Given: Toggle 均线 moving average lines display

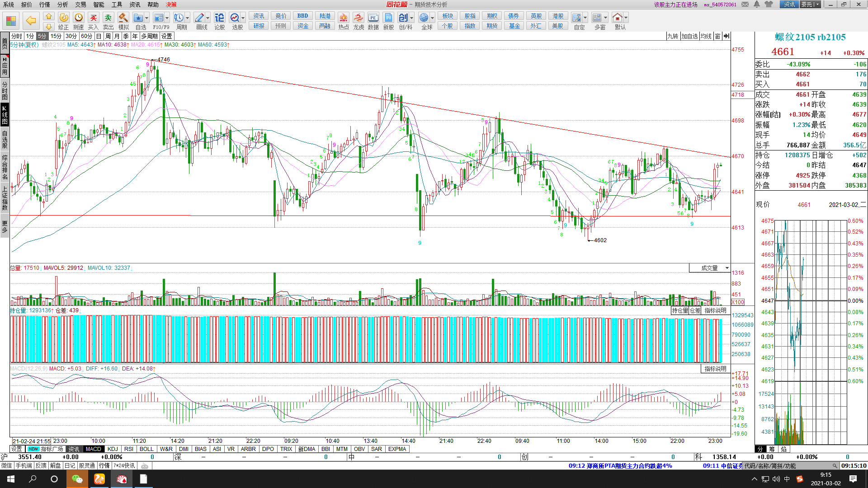Looking at the screenshot, I should tap(706, 36).
